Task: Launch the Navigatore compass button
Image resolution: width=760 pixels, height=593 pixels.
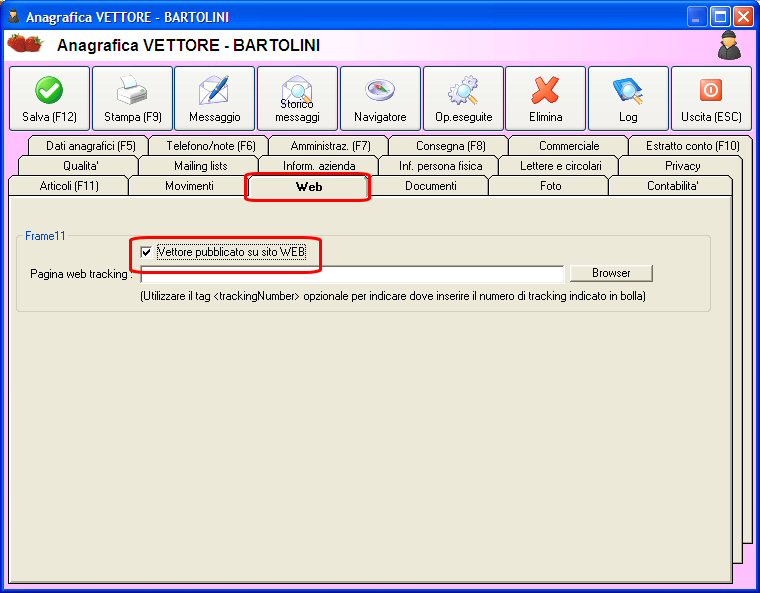Action: click(380, 99)
